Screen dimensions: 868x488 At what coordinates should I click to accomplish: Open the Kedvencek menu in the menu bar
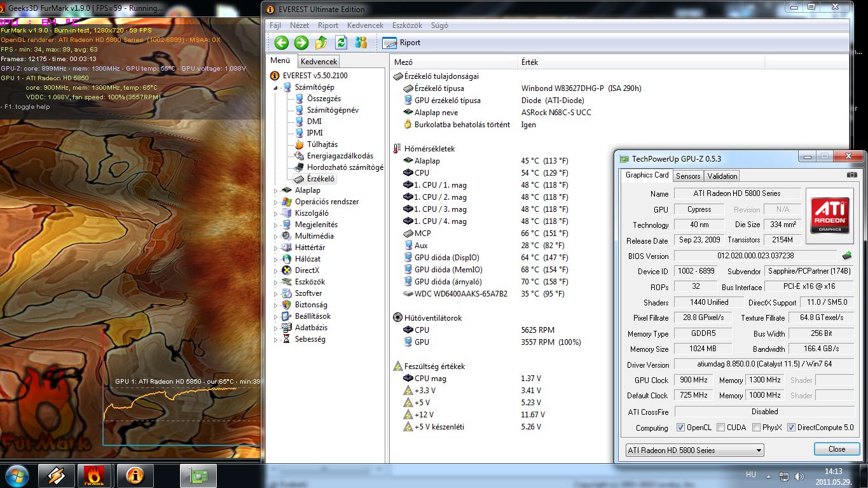point(365,25)
